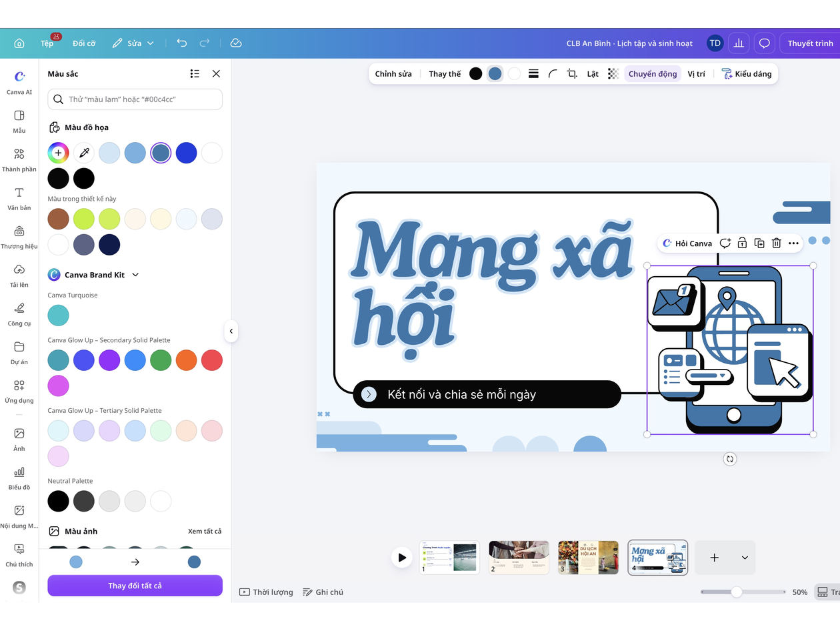Open Tải lên uploads panel
The image size is (840, 631).
pyautogui.click(x=19, y=275)
